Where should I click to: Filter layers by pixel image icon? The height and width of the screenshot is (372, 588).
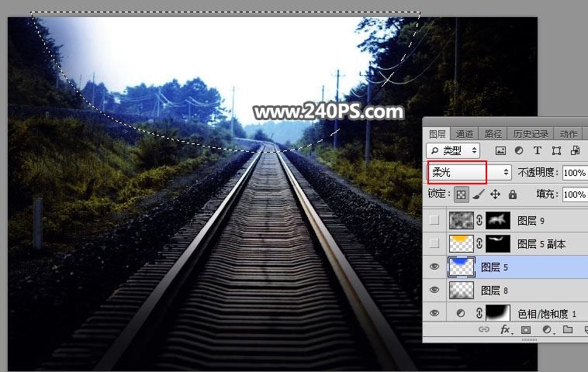[x=500, y=150]
